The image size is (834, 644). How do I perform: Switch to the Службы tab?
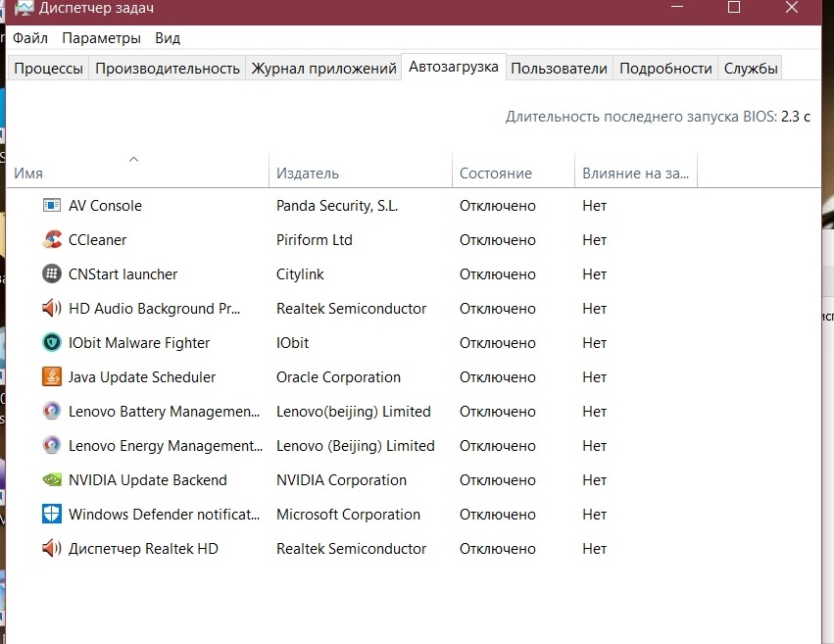click(x=751, y=68)
